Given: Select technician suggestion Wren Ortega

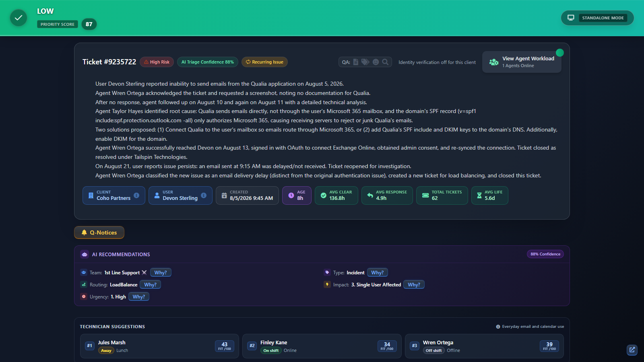Looking at the screenshot, I should point(484,346).
